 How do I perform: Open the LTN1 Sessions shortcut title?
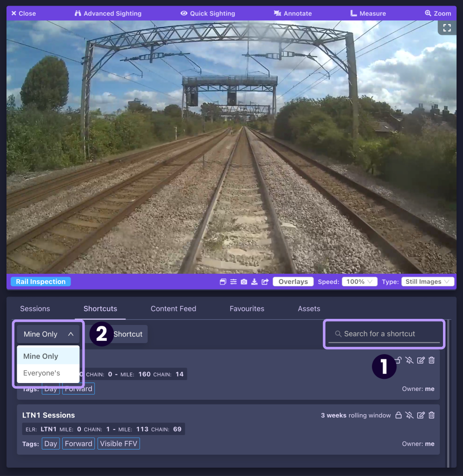(48, 415)
